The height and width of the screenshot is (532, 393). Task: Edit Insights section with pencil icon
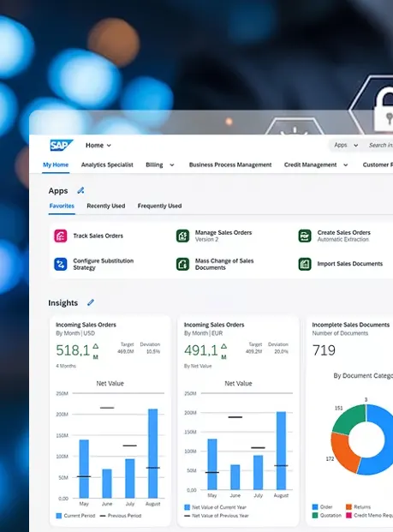coord(91,302)
